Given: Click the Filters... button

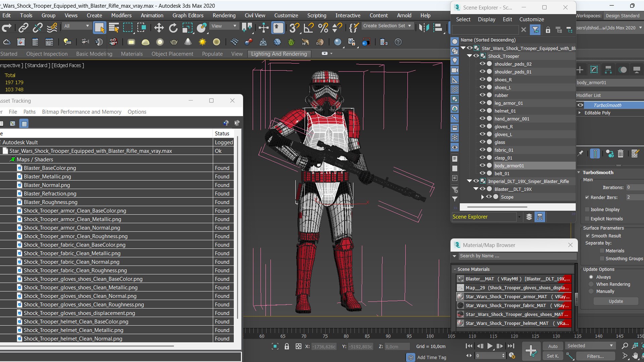Looking at the screenshot, I should click(x=595, y=356).
